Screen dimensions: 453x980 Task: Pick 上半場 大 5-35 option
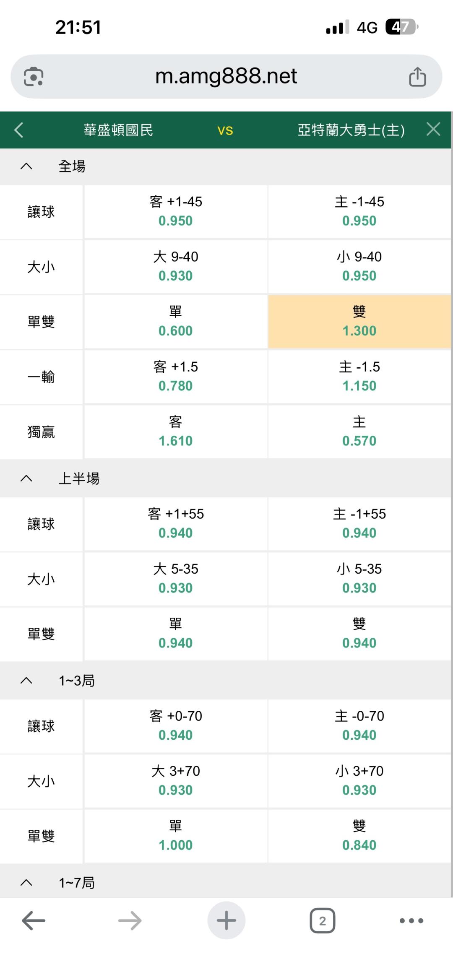[x=176, y=579]
